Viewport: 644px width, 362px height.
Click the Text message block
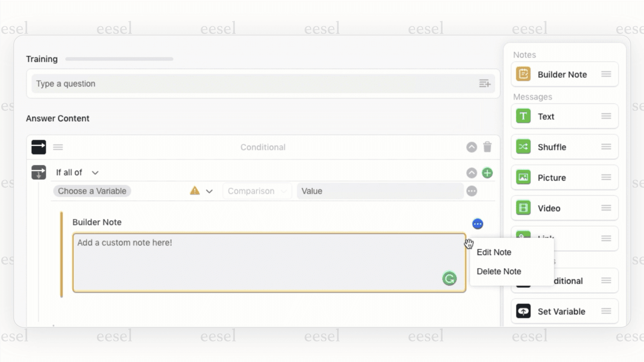point(564,116)
